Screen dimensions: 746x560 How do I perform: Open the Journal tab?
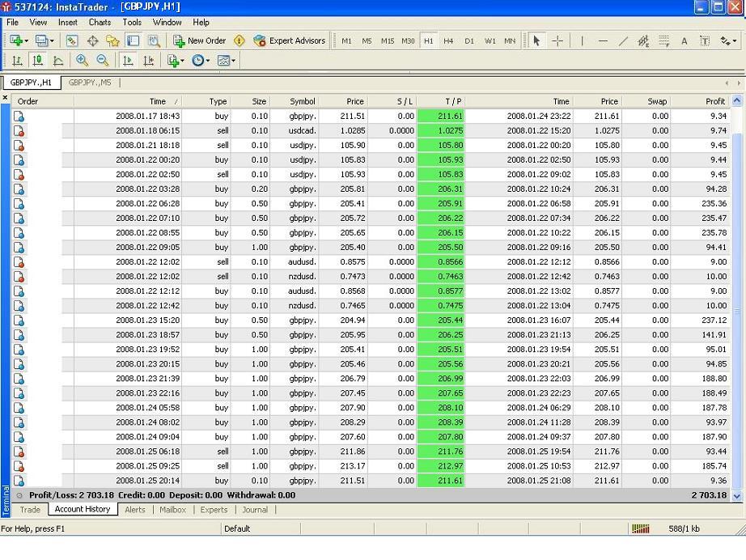[x=255, y=510]
